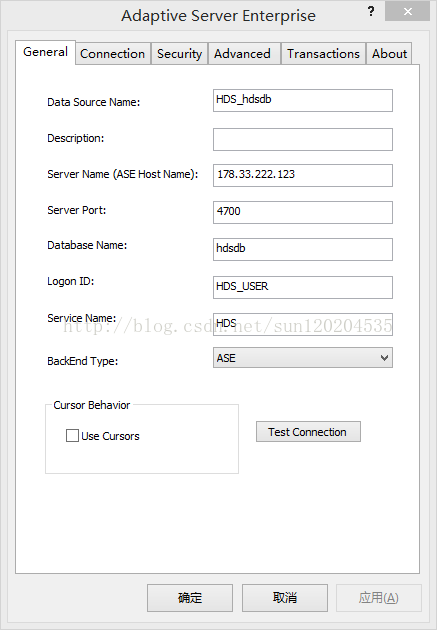Click the 应用(A) apply button
This screenshot has height=630, width=437.
tap(379, 598)
